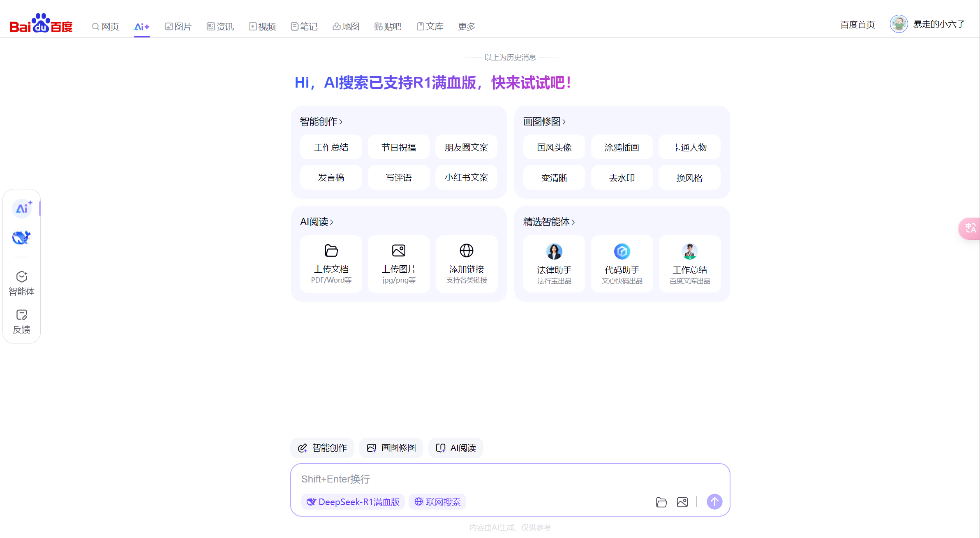Image resolution: width=980 pixels, height=538 pixels.
Task: Click the Shift+Enter换行 message input field
Action: click(x=452, y=479)
